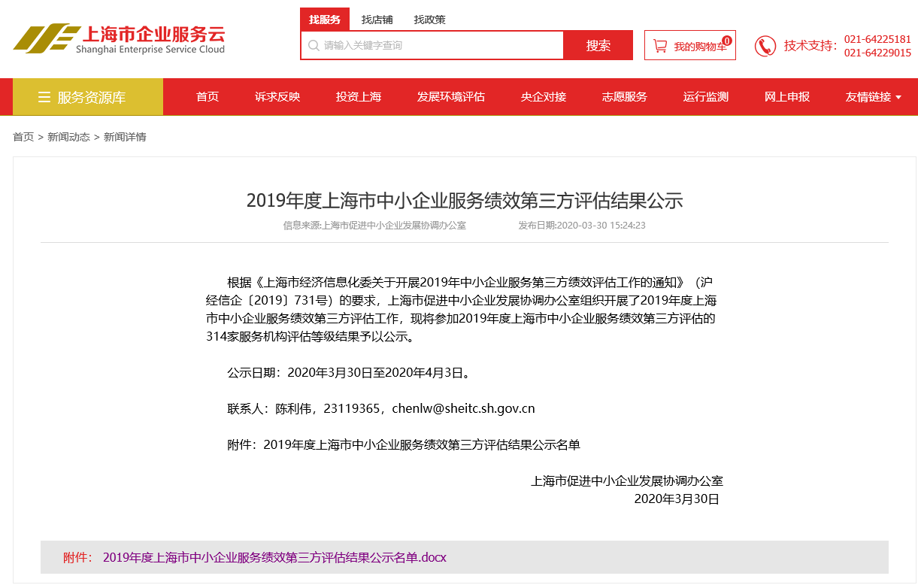Click the magnifier icon in search box
Screen dimensions: 918x588
[x=314, y=45]
